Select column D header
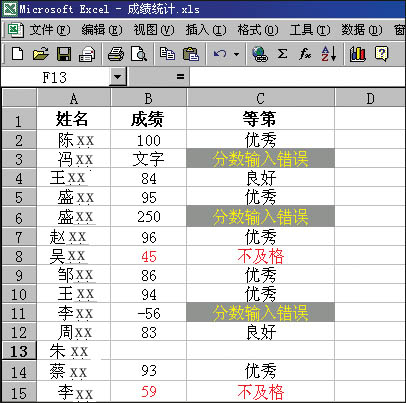The width and height of the screenshot is (406, 403). pos(370,98)
